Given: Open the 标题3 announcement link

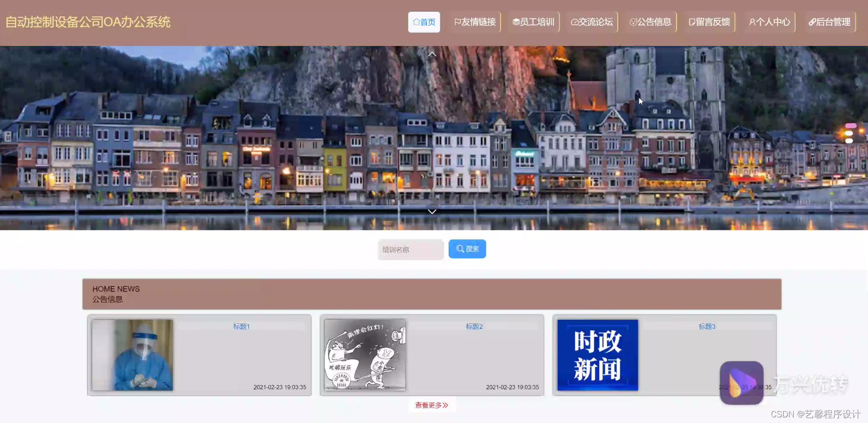Looking at the screenshot, I should pos(708,326).
